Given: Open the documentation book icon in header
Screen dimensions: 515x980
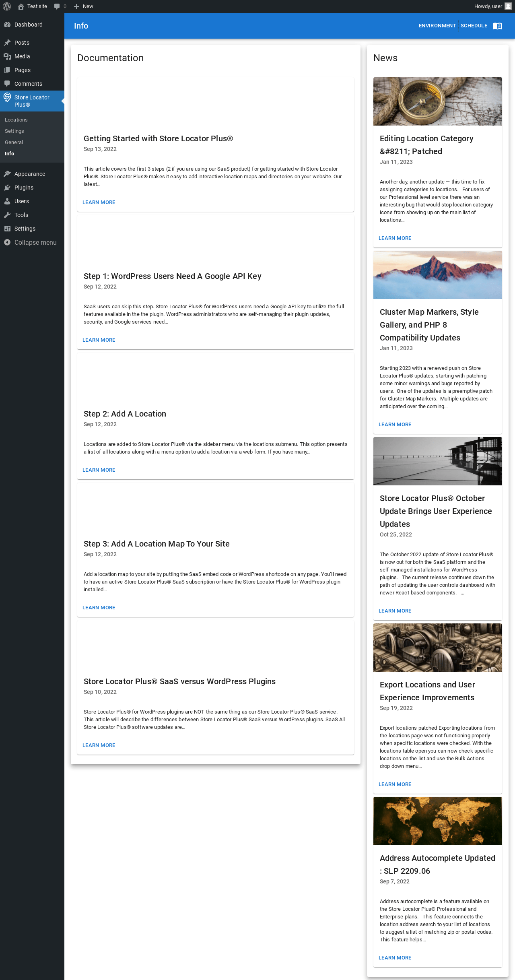Looking at the screenshot, I should pyautogui.click(x=497, y=26).
